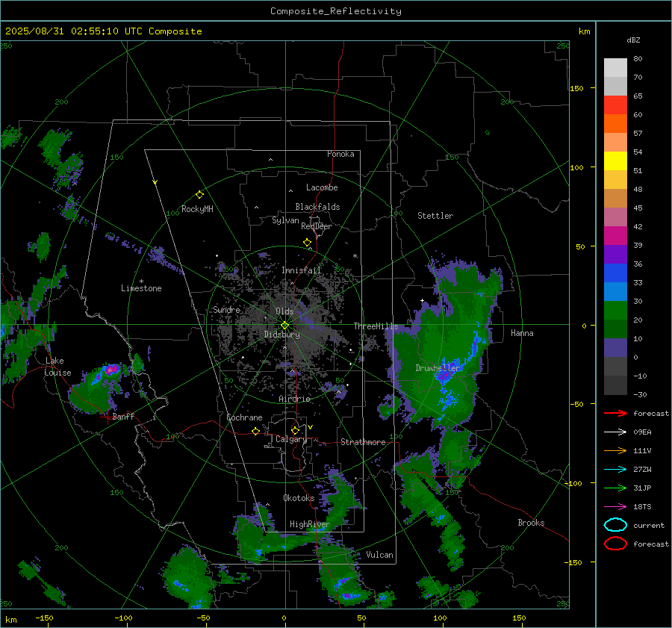Click the km unit label at bottom left

point(11,620)
